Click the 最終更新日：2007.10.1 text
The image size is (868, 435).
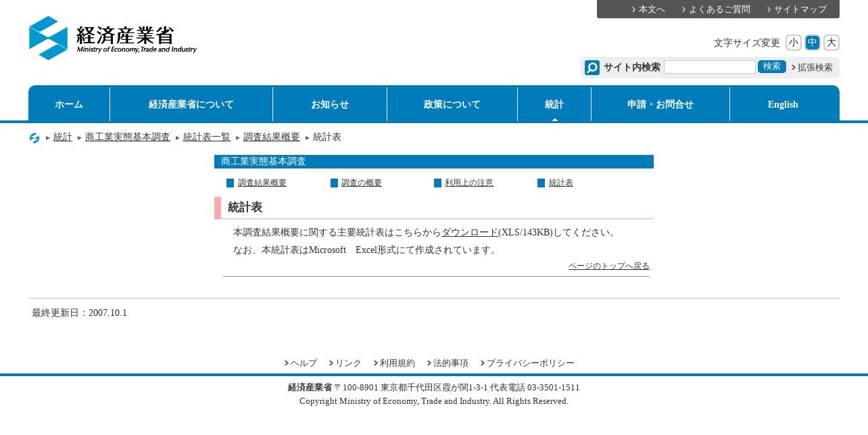80,313
